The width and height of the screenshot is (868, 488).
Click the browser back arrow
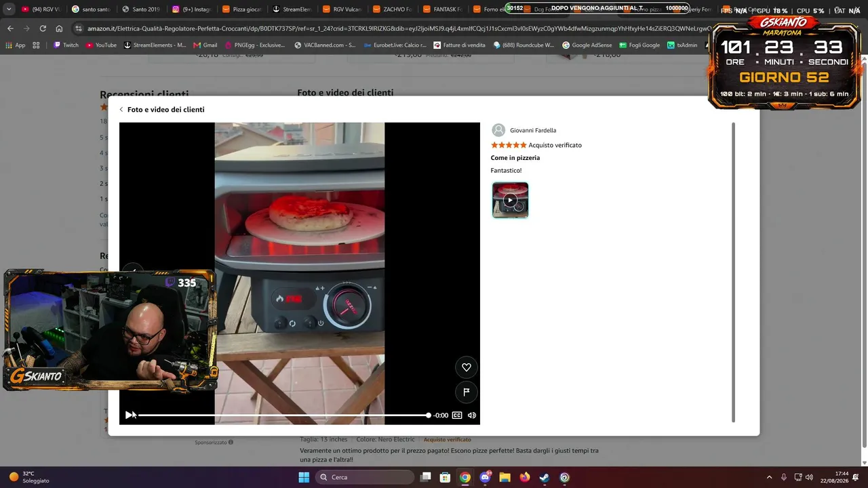(10, 28)
